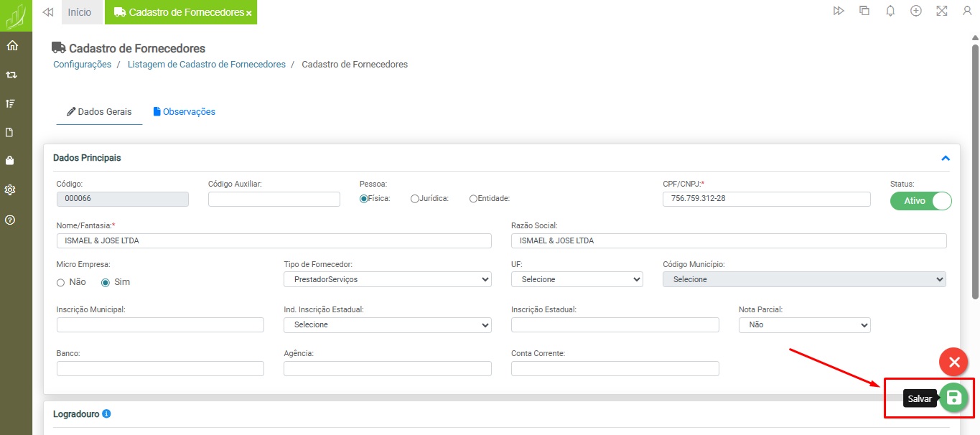Toggle fullscreen with the expand arrows icon

coord(941,11)
